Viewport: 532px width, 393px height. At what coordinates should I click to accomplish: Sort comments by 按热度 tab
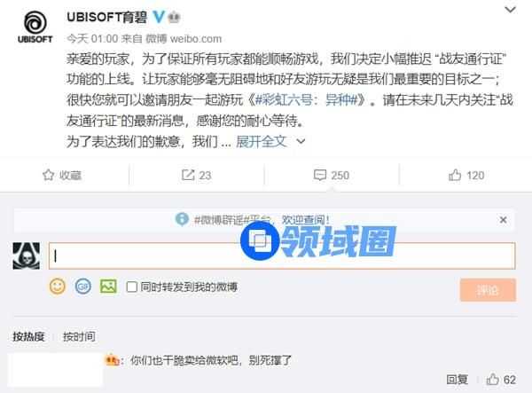click(x=29, y=336)
